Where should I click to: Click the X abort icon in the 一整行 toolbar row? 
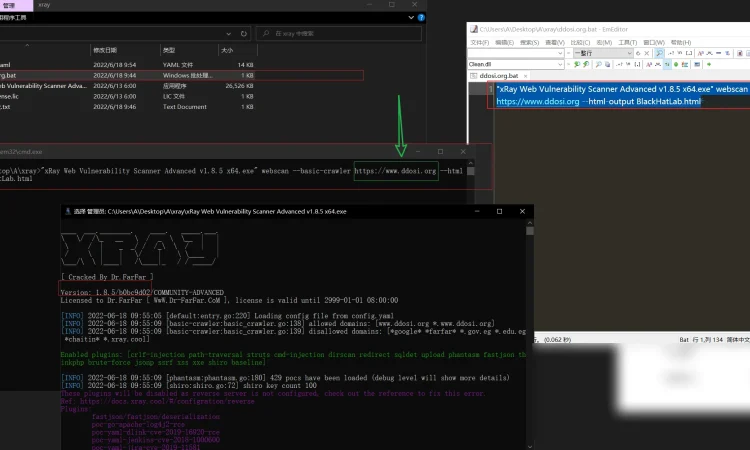pyautogui.click(x=647, y=53)
